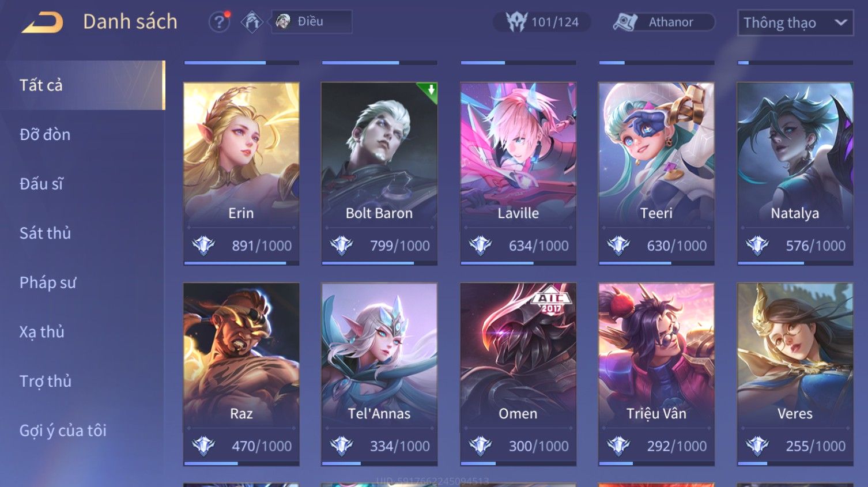Open the Teeri hero portrait
The image size is (868, 487).
coord(656,154)
